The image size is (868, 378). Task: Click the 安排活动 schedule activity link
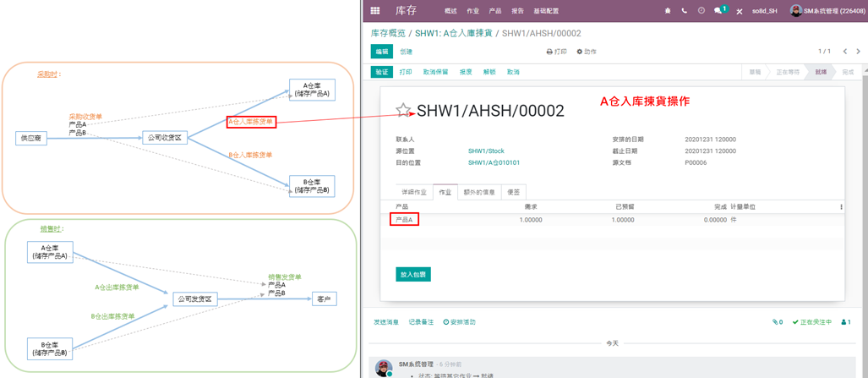pyautogui.click(x=460, y=322)
